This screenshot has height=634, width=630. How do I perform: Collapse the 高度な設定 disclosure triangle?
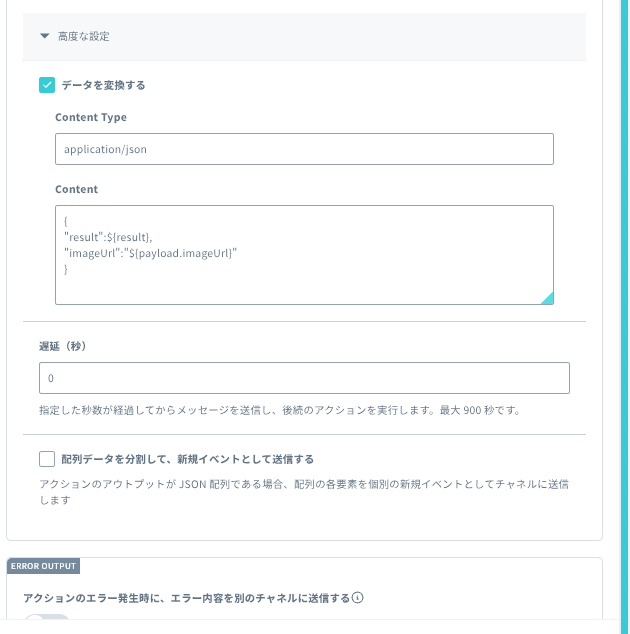pos(44,36)
